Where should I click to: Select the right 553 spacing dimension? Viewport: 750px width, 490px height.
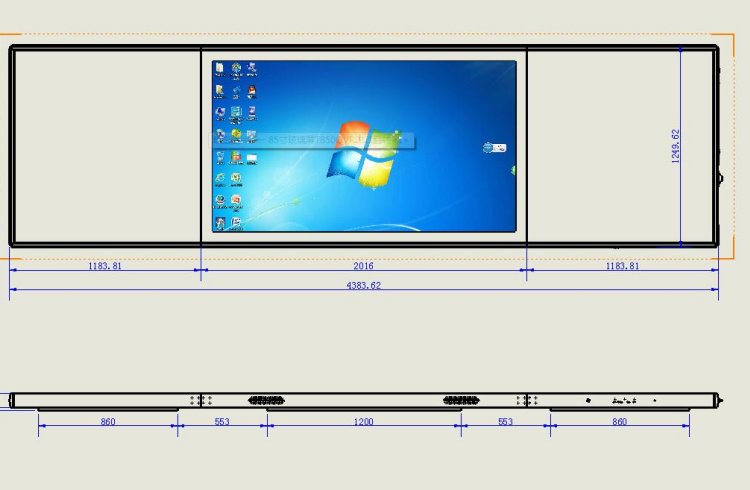pos(505,422)
